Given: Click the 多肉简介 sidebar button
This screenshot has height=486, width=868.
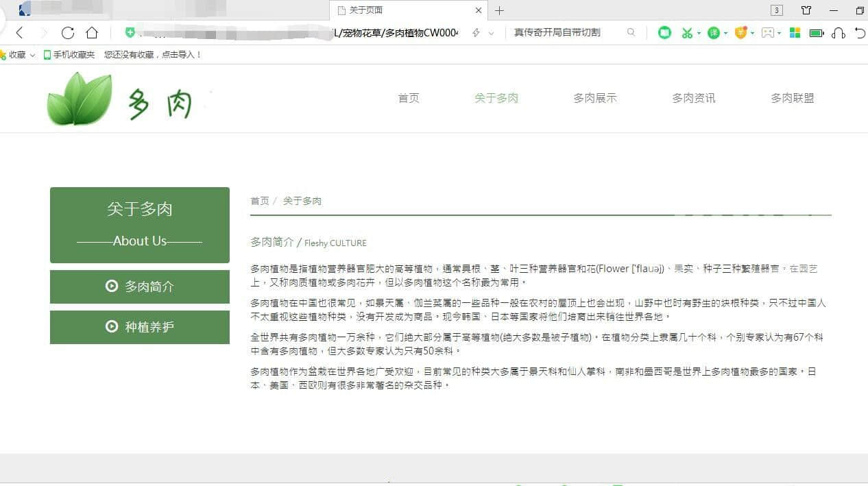Looking at the screenshot, I should click(x=140, y=287).
